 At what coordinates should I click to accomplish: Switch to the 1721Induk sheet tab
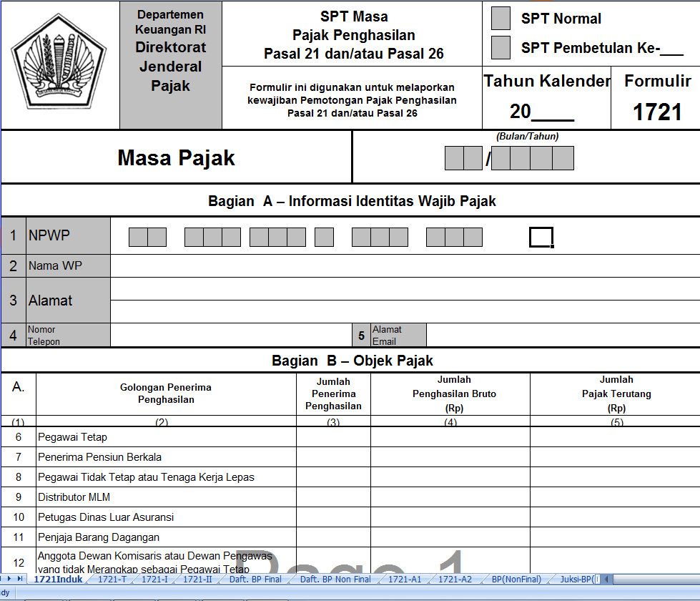coord(58,579)
